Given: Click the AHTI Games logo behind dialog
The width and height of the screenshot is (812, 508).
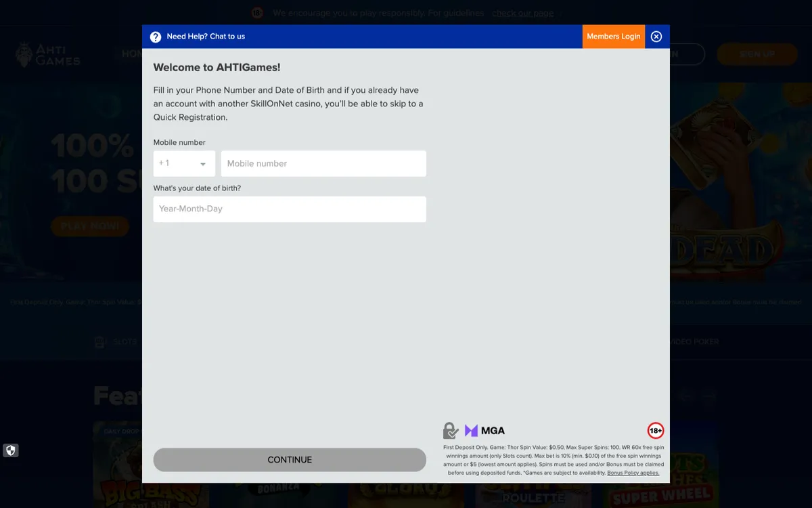Looking at the screenshot, I should [47, 54].
